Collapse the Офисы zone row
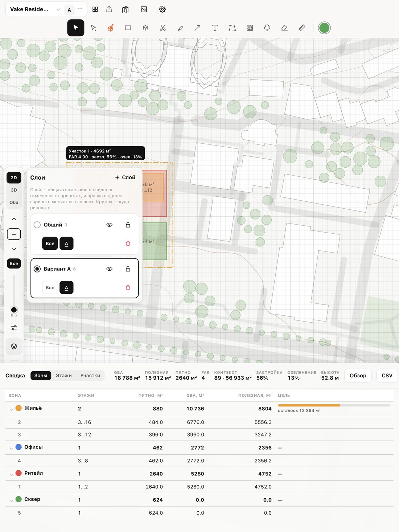The height and width of the screenshot is (532, 399). coord(11,448)
